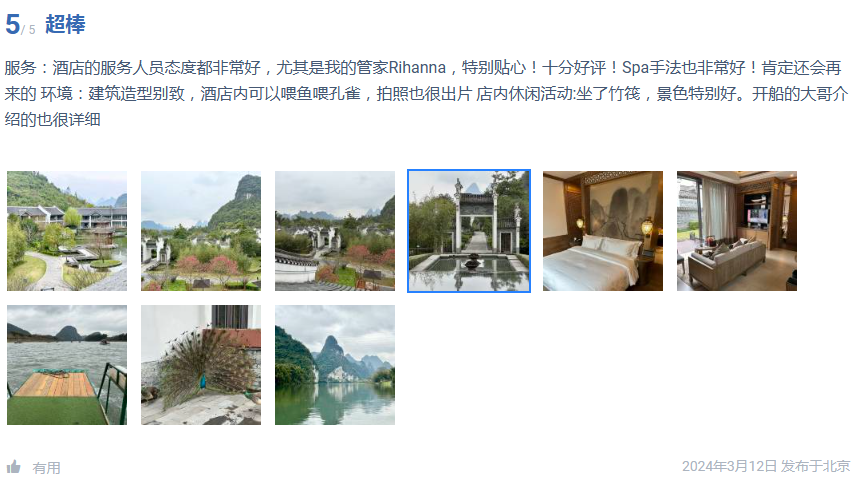Click the 超棒 rating label

pos(65,24)
